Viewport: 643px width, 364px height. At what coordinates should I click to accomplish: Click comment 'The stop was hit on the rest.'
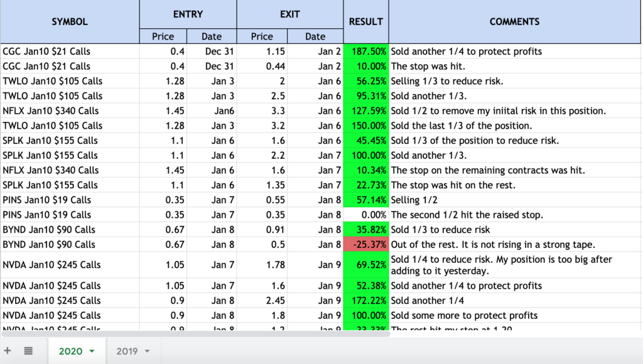click(x=453, y=185)
